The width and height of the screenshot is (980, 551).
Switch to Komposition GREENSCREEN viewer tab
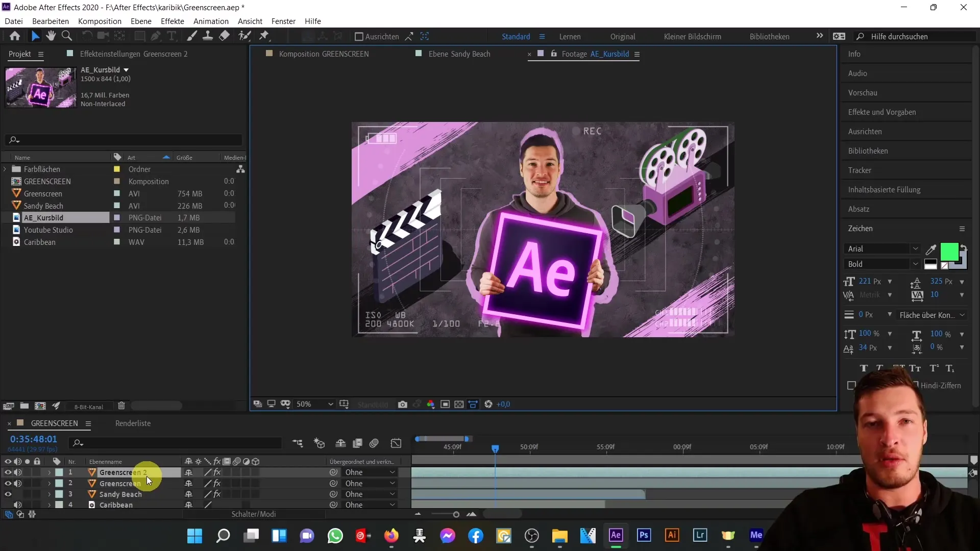click(x=324, y=54)
